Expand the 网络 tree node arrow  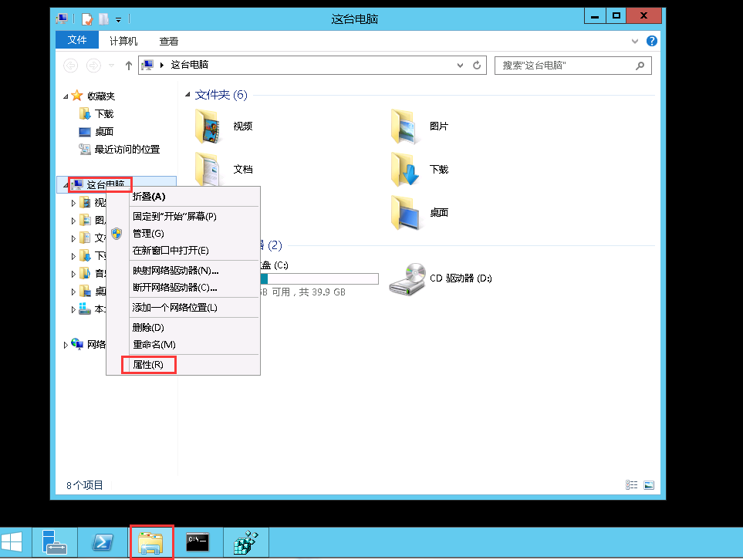(66, 345)
